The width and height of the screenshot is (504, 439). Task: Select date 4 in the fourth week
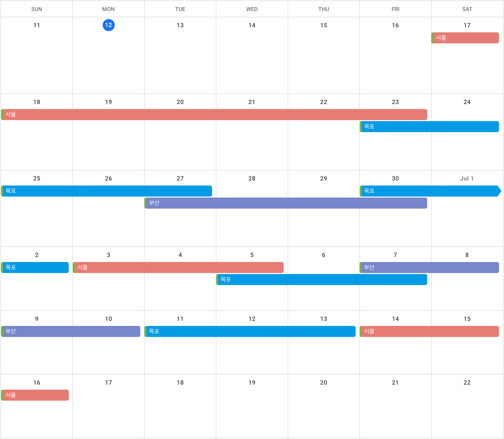click(180, 255)
